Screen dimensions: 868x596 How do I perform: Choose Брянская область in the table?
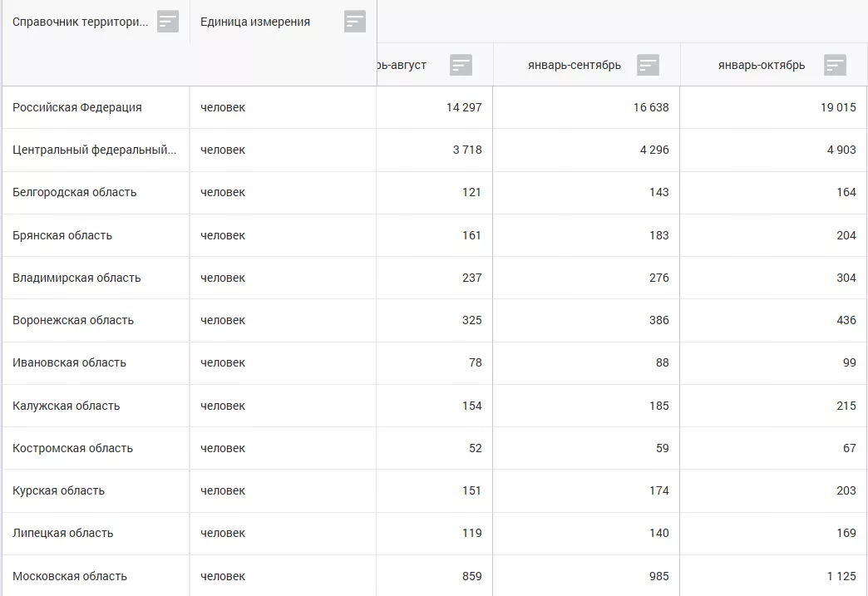tap(62, 235)
